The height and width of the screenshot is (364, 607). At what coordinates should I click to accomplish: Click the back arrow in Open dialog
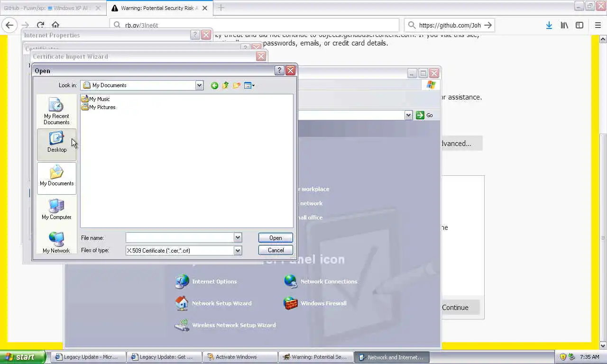click(x=214, y=85)
